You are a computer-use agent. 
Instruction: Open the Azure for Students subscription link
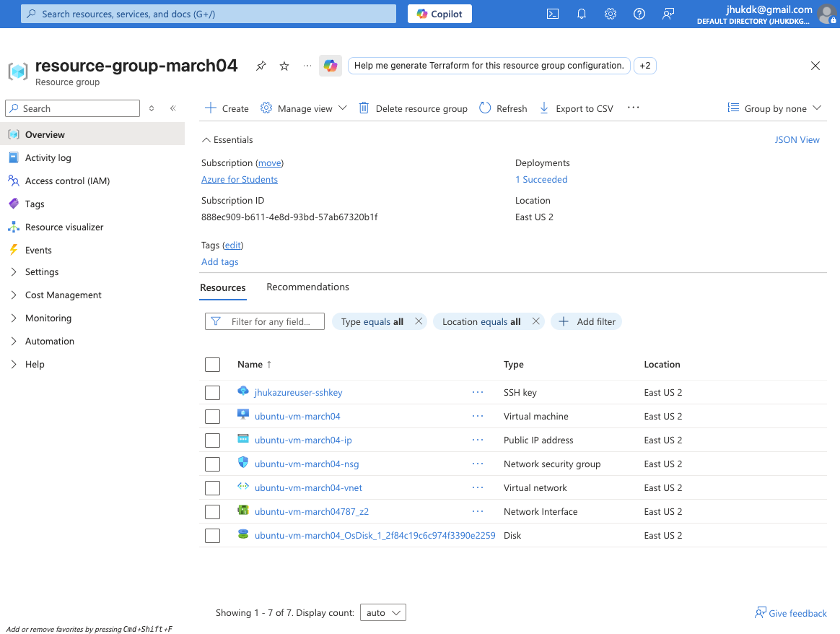click(240, 180)
